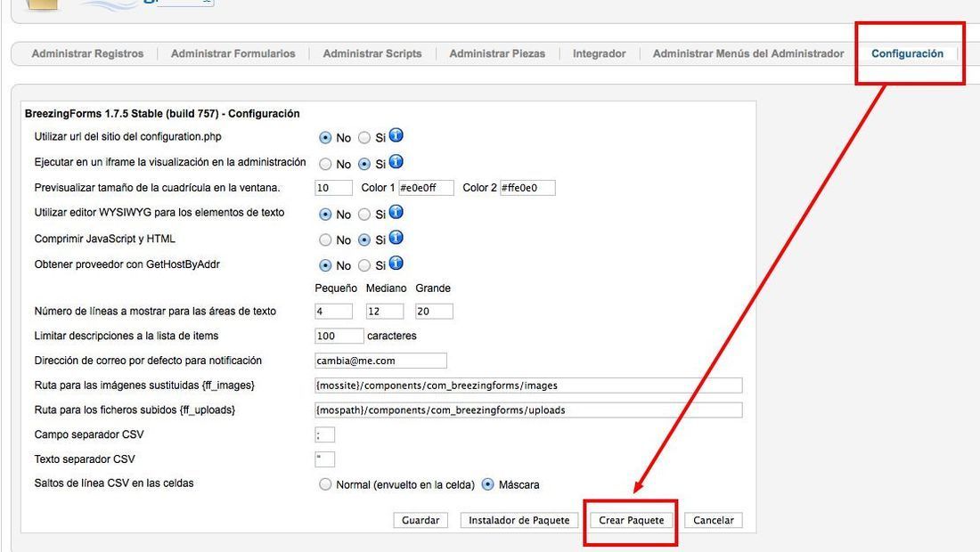
Task: Open info icon for GetHostByAddr option
Action: (396, 263)
